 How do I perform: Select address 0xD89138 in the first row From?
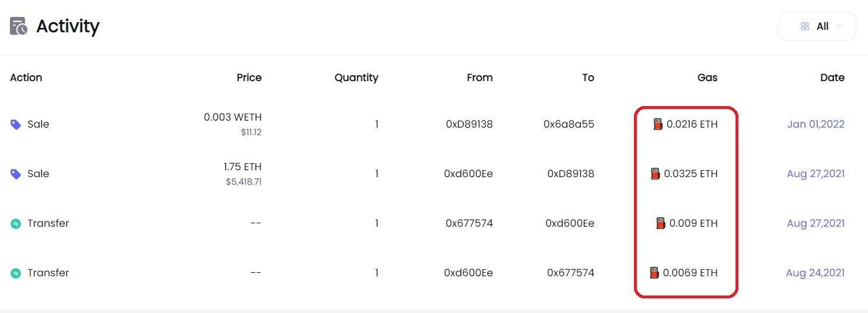[x=469, y=124]
